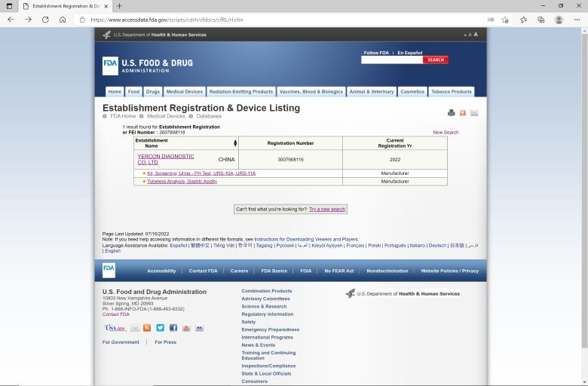Open Follow FDA link

pyautogui.click(x=376, y=53)
